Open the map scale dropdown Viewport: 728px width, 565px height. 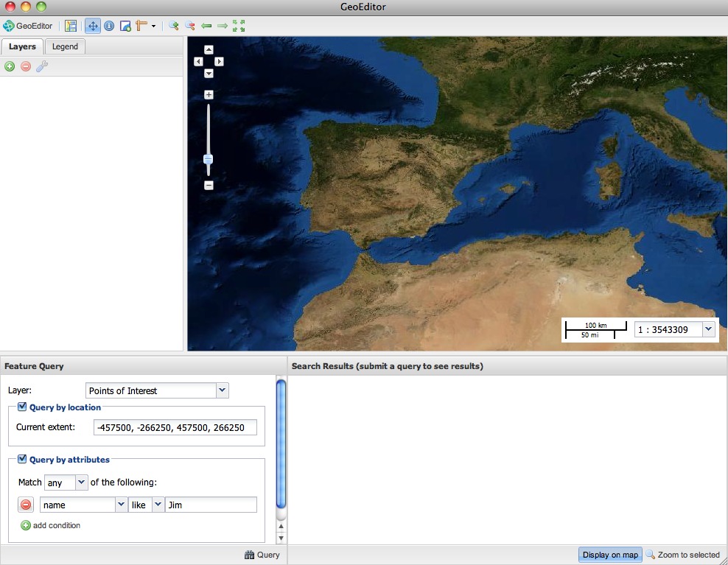708,329
